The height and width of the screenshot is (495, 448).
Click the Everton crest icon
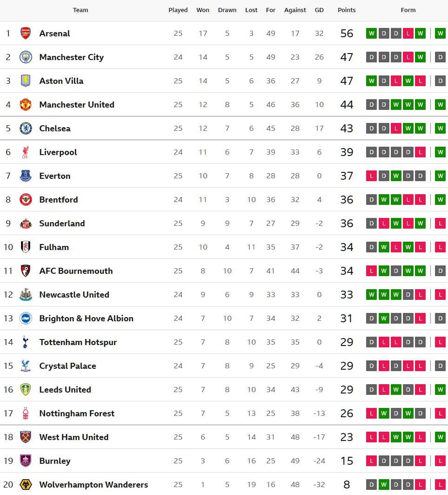(x=26, y=176)
